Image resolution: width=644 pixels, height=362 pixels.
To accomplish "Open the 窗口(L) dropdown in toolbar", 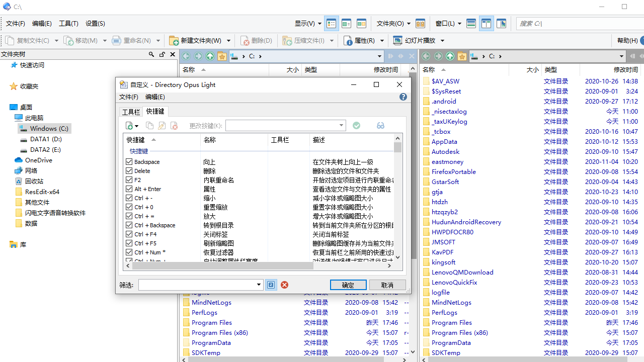I will (459, 24).
